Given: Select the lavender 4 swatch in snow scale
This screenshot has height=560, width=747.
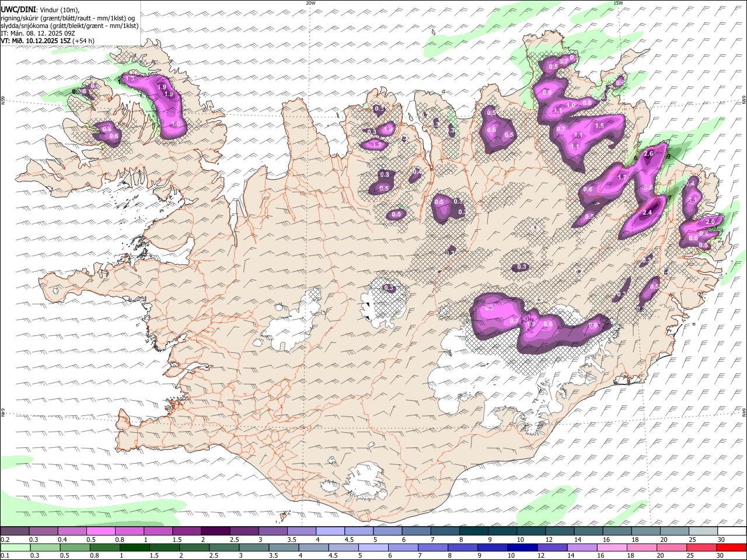Looking at the screenshot, I should (329, 531).
